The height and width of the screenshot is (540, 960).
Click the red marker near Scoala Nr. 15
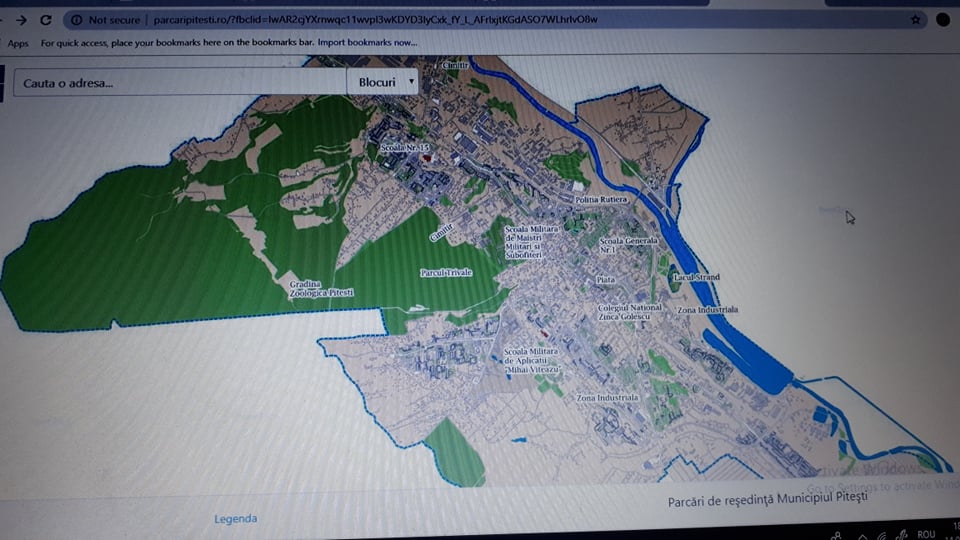[427, 158]
